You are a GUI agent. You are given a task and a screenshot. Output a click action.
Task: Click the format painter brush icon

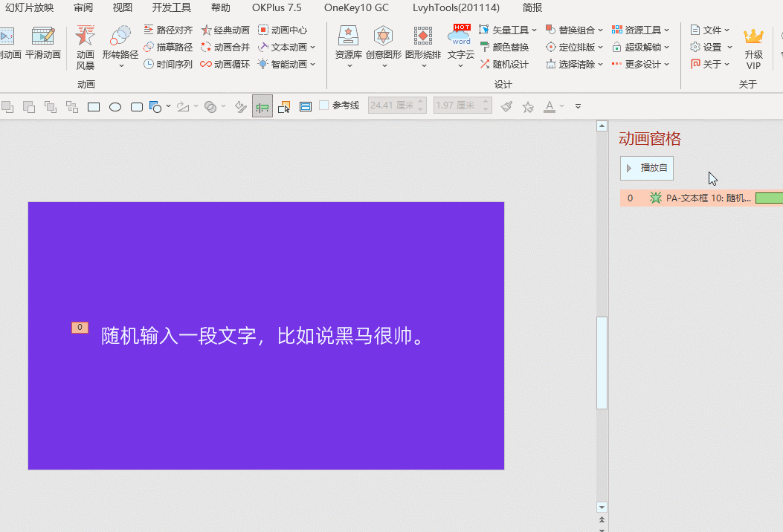[506, 106]
